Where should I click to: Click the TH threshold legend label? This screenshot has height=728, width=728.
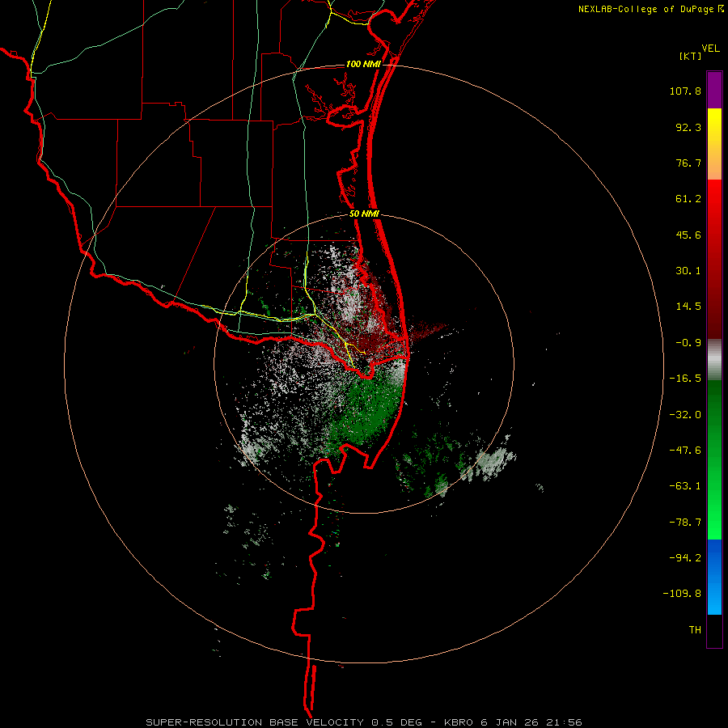pos(695,630)
